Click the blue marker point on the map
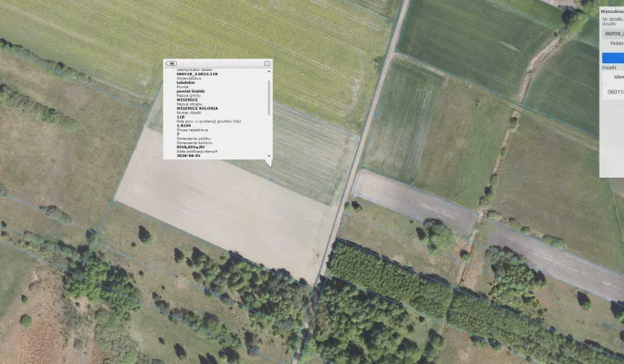Image resolution: width=624 pixels, height=364 pixels. click(x=271, y=179)
